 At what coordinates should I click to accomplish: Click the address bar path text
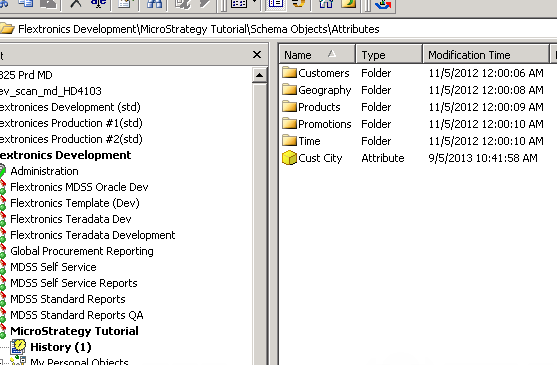tap(199, 29)
